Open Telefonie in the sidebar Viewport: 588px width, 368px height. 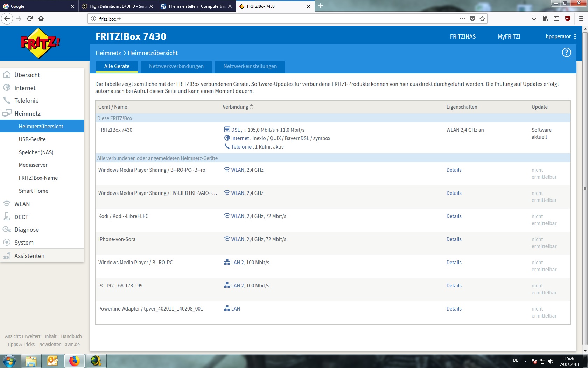pyautogui.click(x=42, y=101)
